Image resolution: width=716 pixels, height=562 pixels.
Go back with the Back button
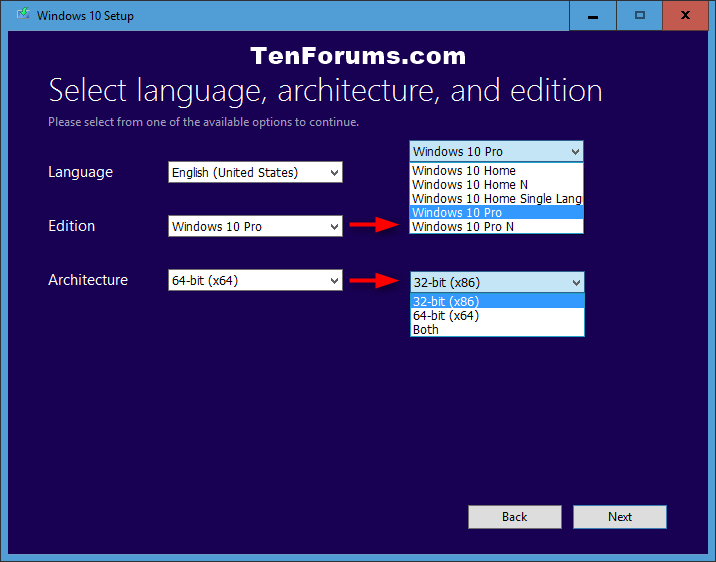(x=514, y=517)
